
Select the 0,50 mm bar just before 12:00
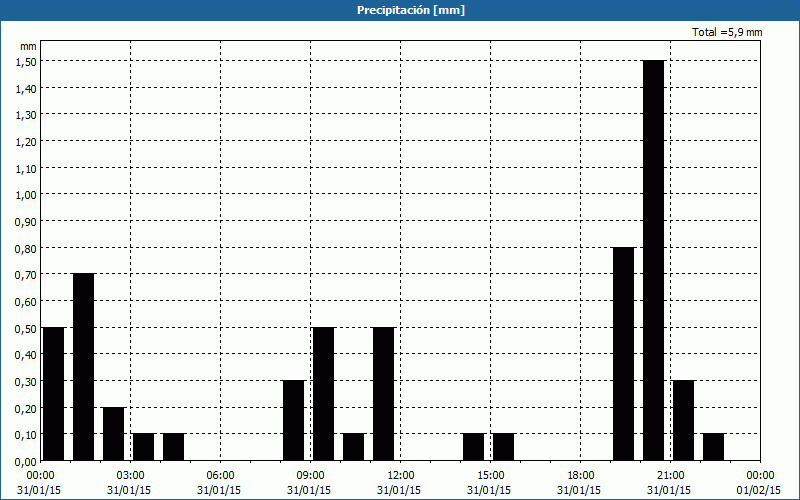click(383, 393)
